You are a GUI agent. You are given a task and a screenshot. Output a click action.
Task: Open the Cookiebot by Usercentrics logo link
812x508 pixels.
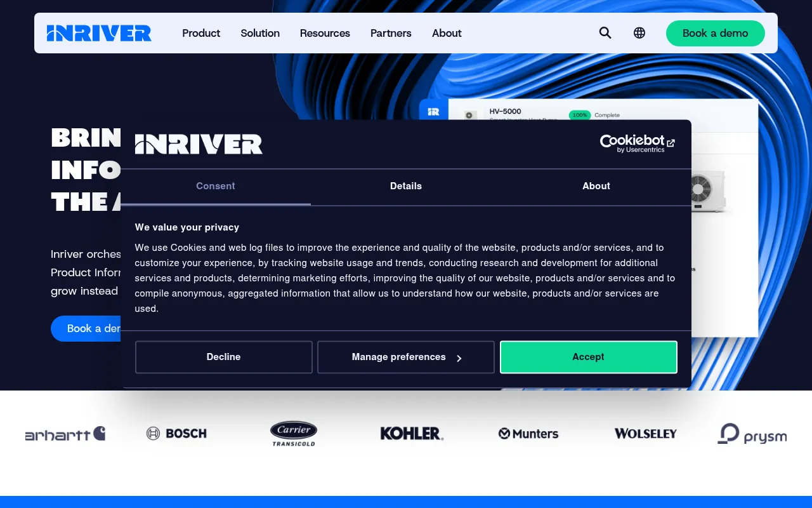pyautogui.click(x=638, y=144)
